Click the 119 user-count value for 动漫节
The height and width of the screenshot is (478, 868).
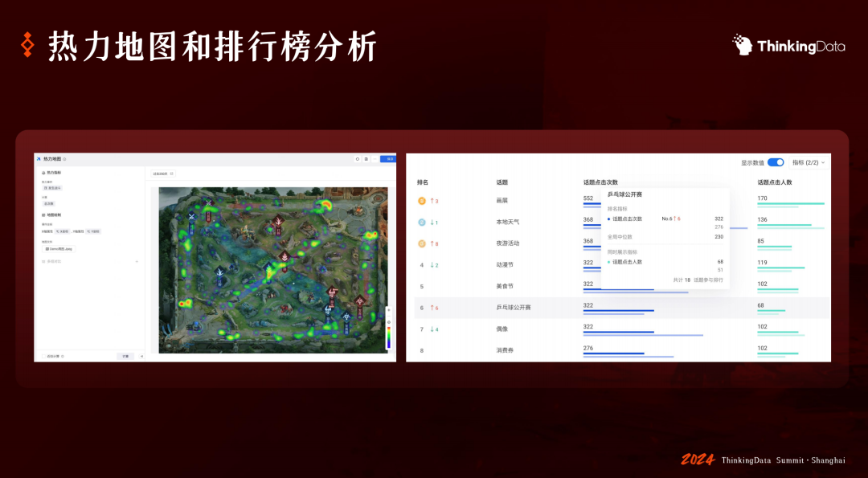[762, 263]
